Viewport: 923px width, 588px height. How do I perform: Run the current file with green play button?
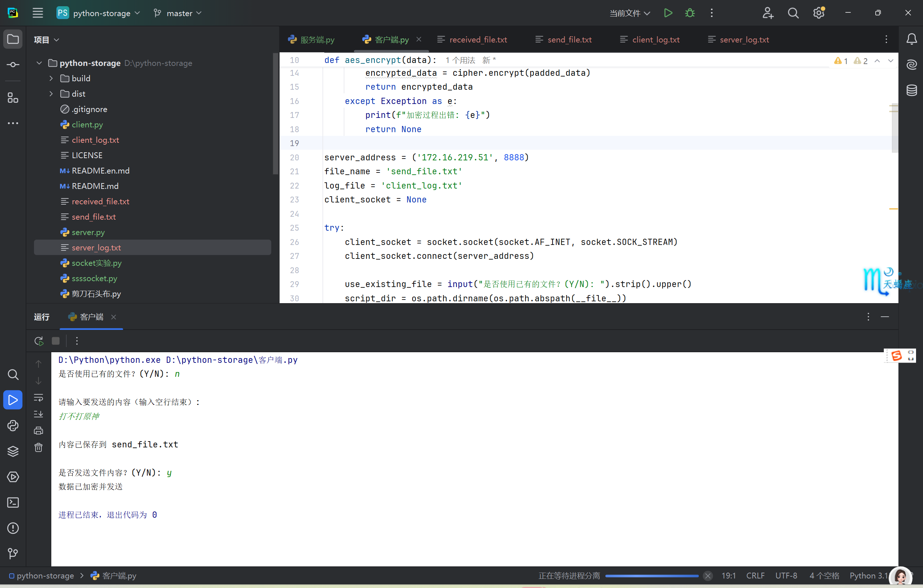click(x=668, y=13)
